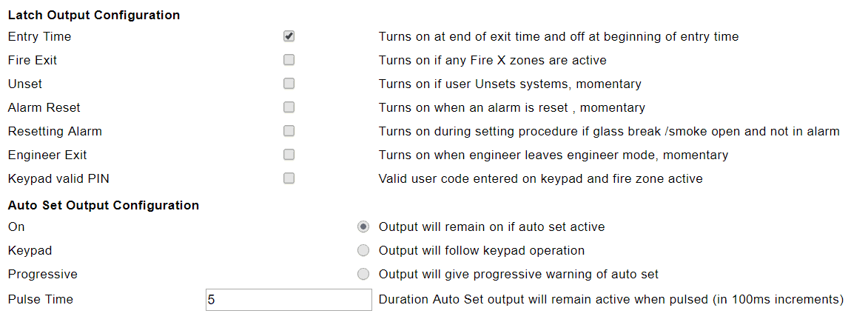Screen dimensions: 868x322
Task: Uncheck the Entry Time checkbox
Action: click(x=289, y=36)
